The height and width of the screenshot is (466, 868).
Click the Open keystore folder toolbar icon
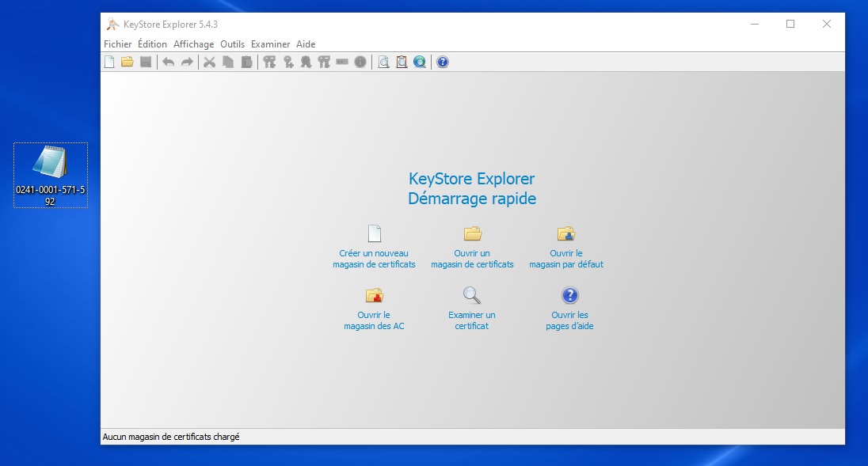pyautogui.click(x=128, y=62)
